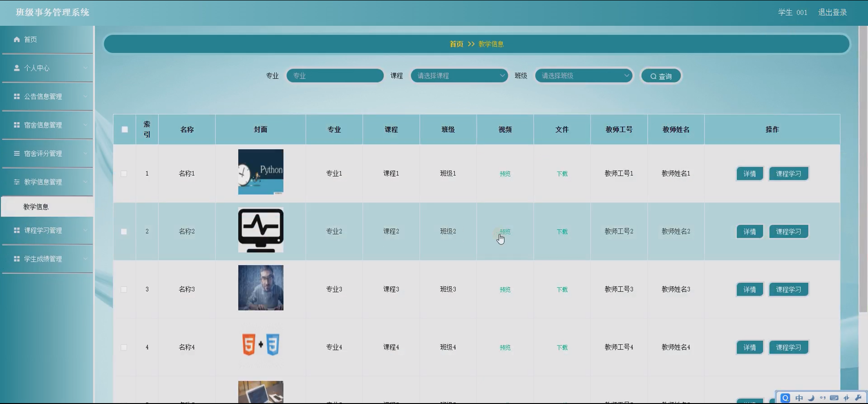The width and height of the screenshot is (868, 404).
Task: Expand the 学生成绩管理 menu chevron
Action: 85,259
